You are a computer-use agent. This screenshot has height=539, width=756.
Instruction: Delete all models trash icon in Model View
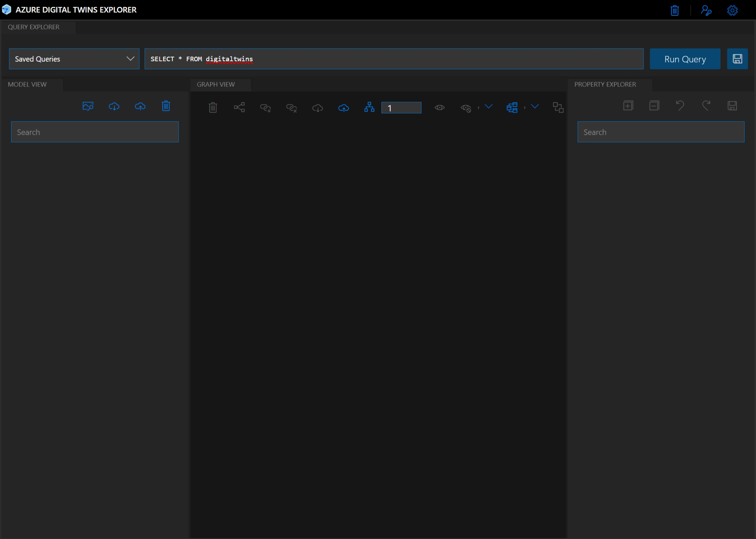click(x=166, y=106)
